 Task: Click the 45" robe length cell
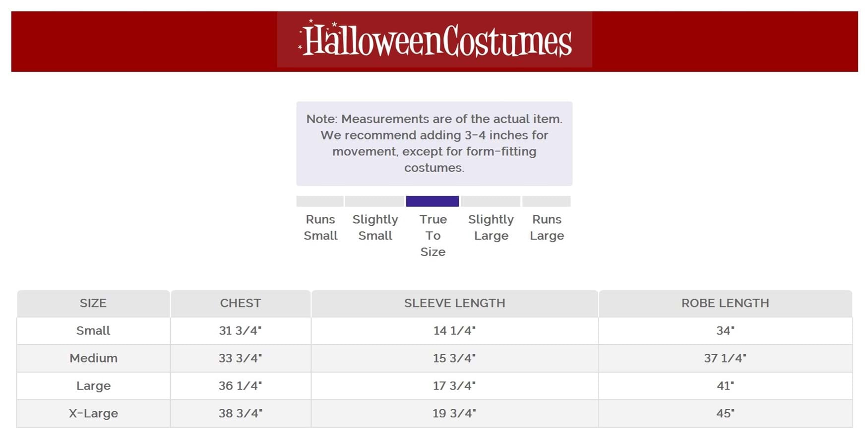coord(725,413)
